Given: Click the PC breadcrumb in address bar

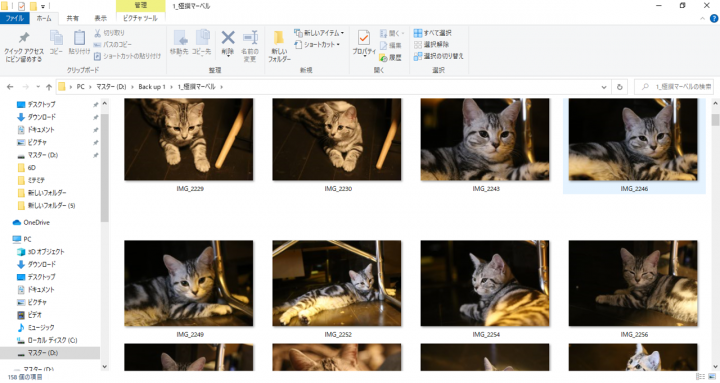Looking at the screenshot, I should pyautogui.click(x=80, y=87).
